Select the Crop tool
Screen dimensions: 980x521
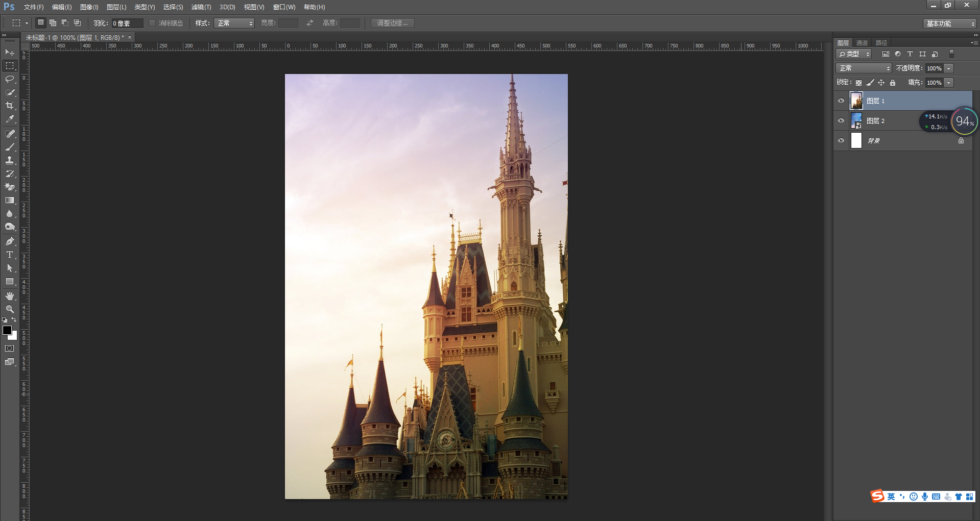coord(10,106)
